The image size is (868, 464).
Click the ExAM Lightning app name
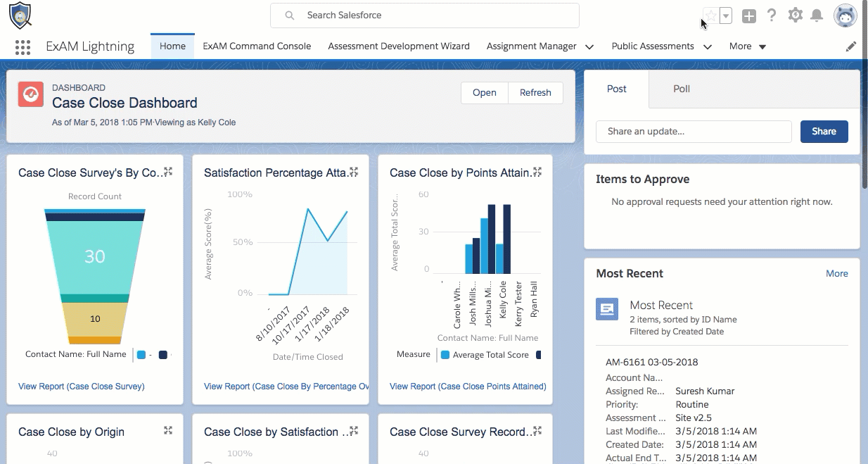coord(90,46)
